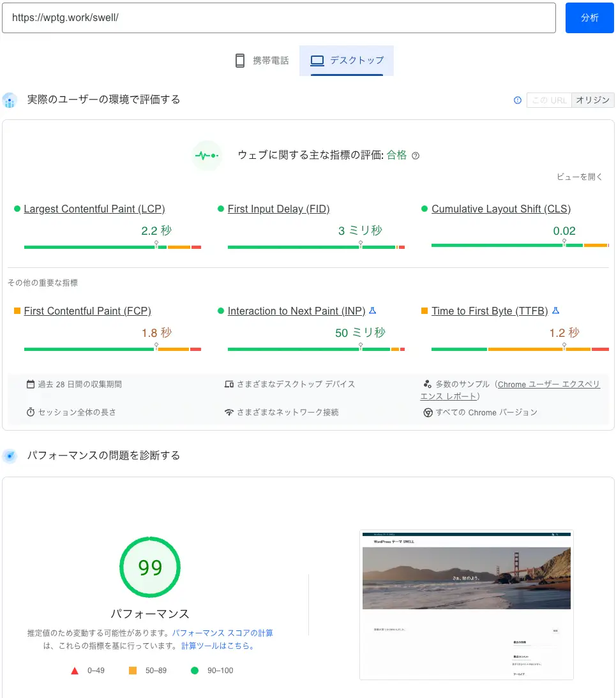Click the devices icon by デスクトップ デバイス

click(x=229, y=384)
